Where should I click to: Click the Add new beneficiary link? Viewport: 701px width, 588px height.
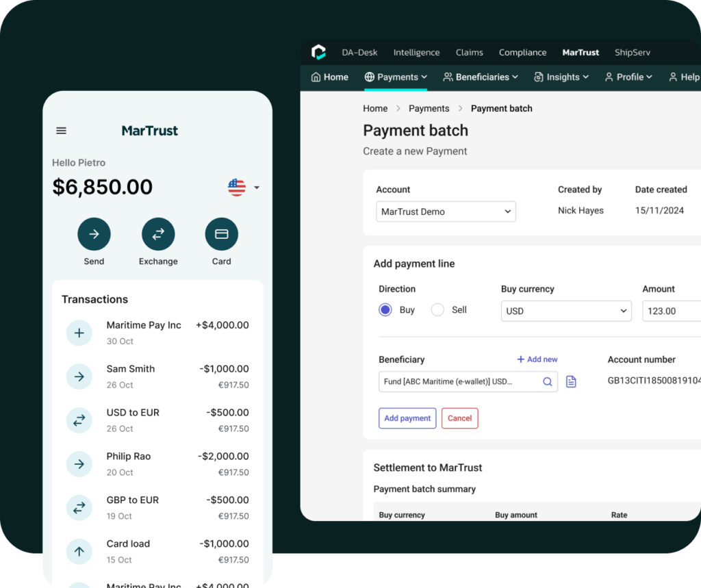pos(537,359)
